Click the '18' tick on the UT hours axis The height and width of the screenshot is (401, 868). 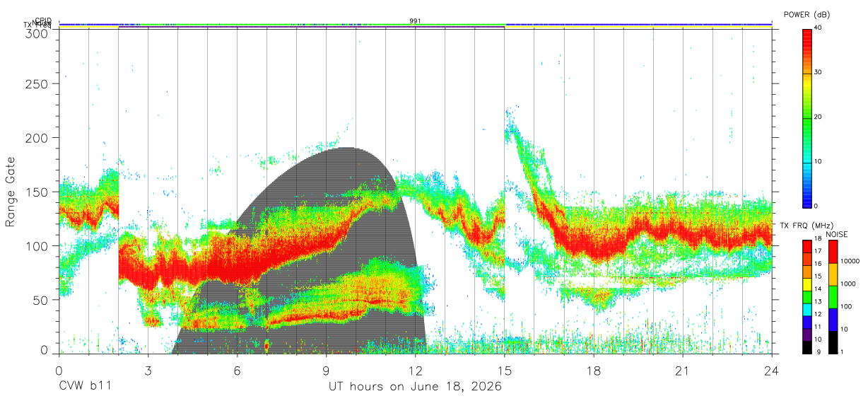[594, 371]
